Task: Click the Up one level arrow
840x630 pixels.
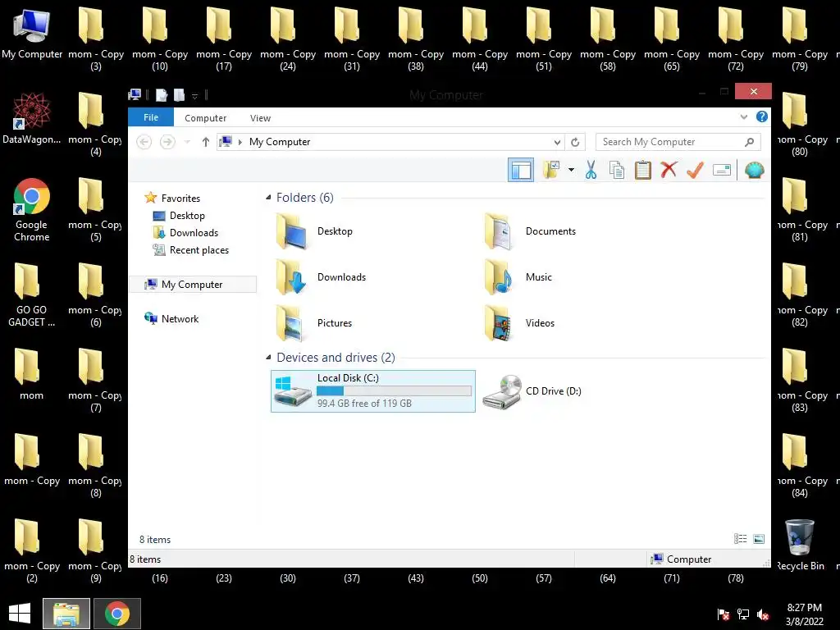Action: click(x=206, y=141)
